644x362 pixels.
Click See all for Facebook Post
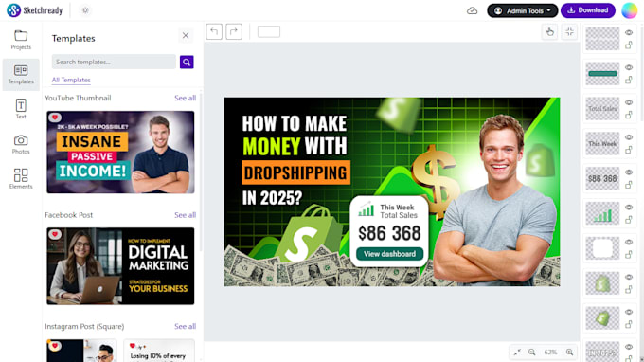pyautogui.click(x=185, y=215)
